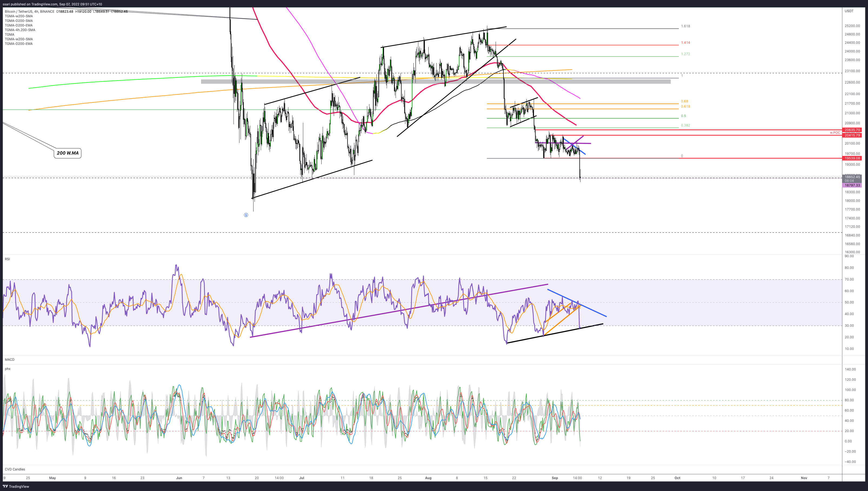Select the 1.414 Fibonacci level label

[x=685, y=42]
